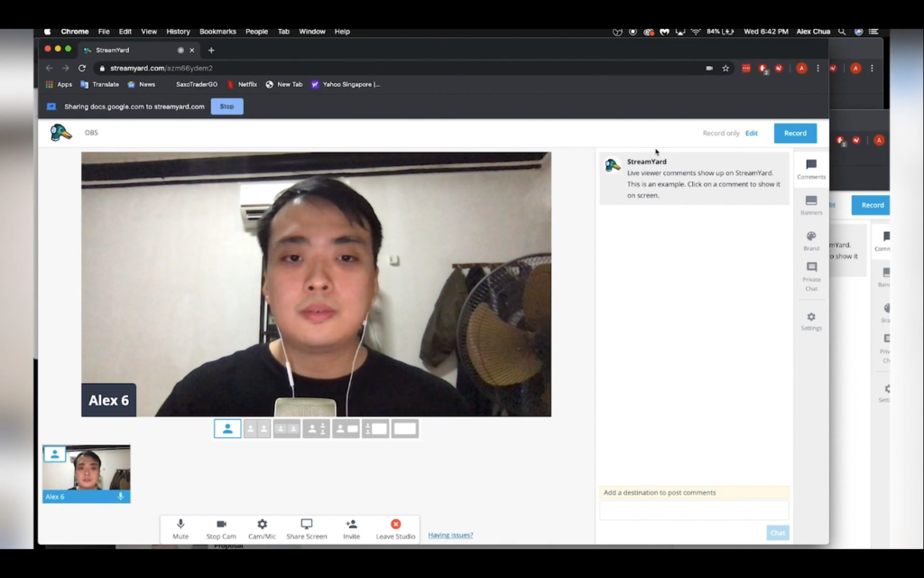Open the Banners panel
Screen dimensions: 924x578
(x=811, y=205)
